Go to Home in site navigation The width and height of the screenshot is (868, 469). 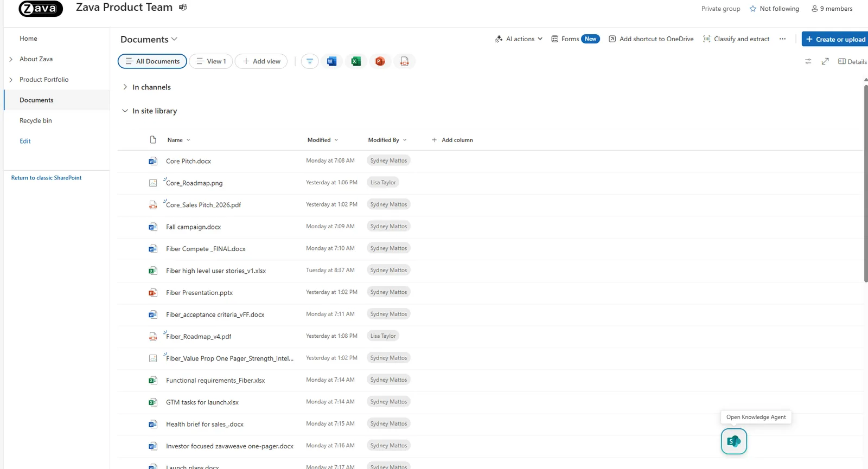click(x=28, y=38)
